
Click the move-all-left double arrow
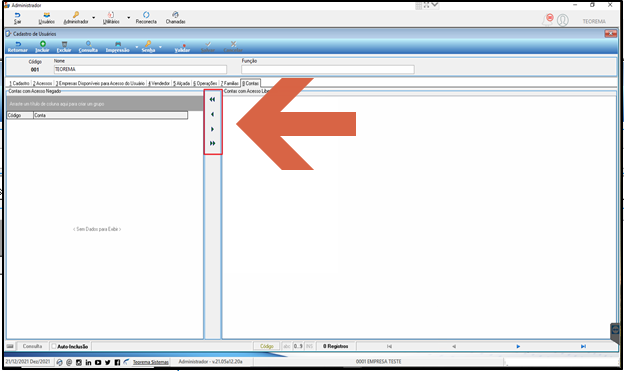tap(213, 100)
